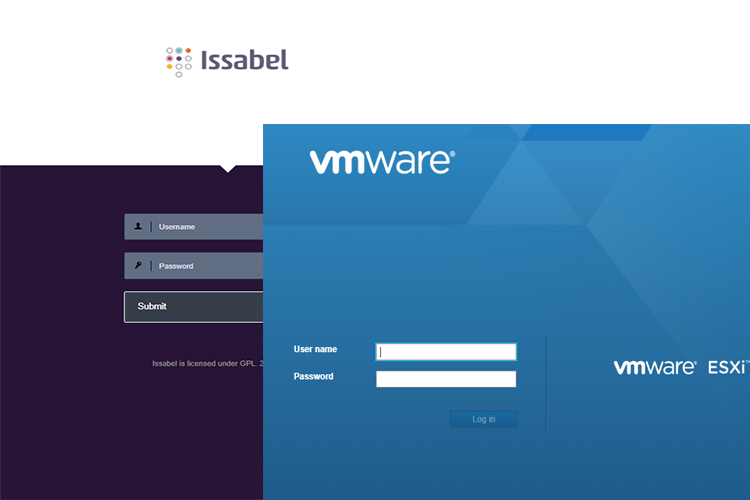750x500 pixels.
Task: Click the VMware Log in button
Action: click(484, 419)
